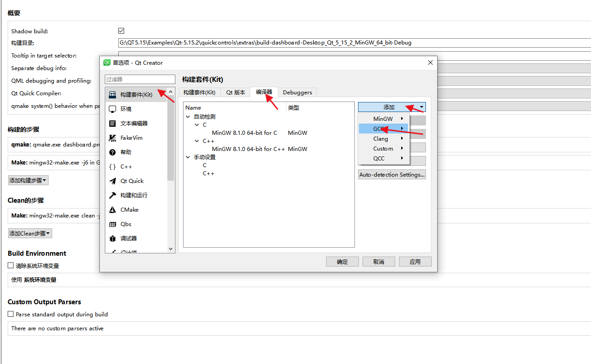This screenshot has width=591, height=364.
Task: Open the Add Build Step dropdown
Action: 28,180
